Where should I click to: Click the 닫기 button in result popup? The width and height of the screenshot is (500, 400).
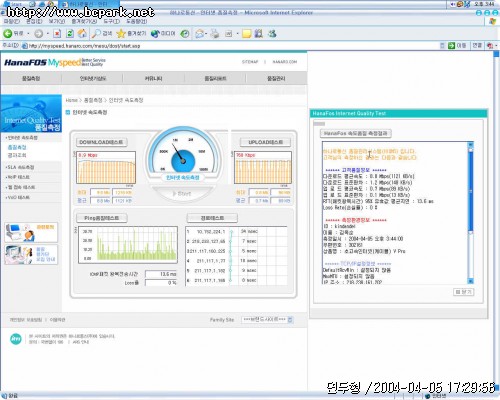pyautogui.click(x=464, y=292)
